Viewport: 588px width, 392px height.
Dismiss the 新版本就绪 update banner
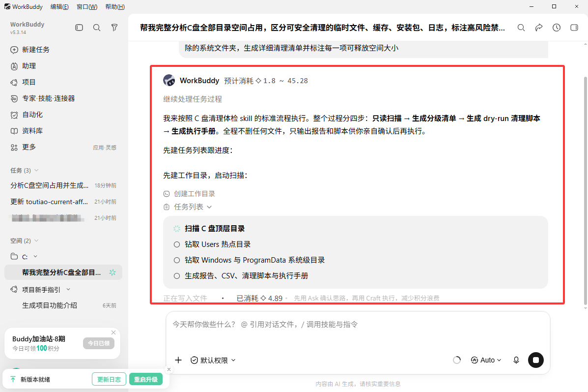169,369
